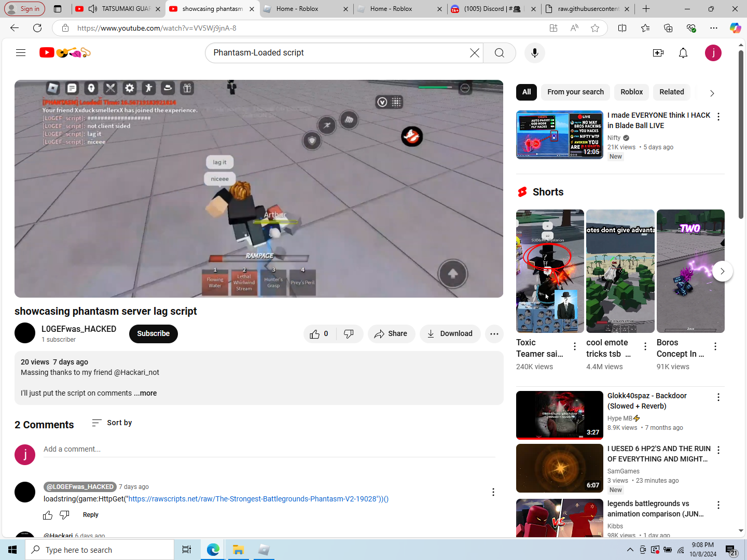Viewport: 747px width, 560px height.
Task: Switch to TATSUMAKI GUAF tab
Action: [x=119, y=9]
